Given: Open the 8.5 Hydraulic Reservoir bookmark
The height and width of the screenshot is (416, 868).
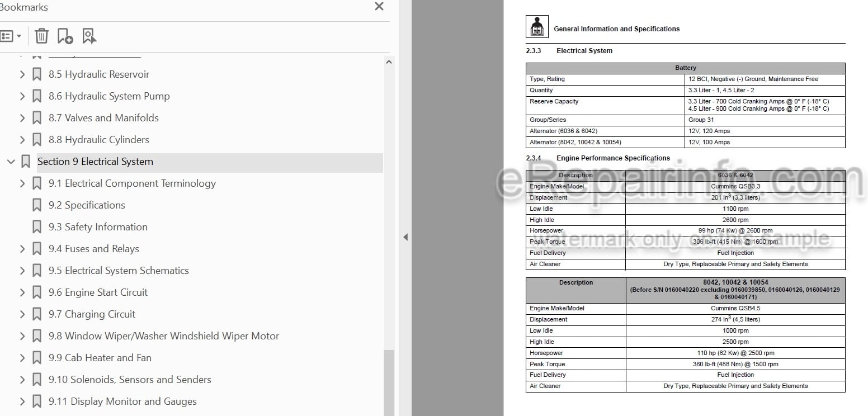Looking at the screenshot, I should (x=99, y=74).
